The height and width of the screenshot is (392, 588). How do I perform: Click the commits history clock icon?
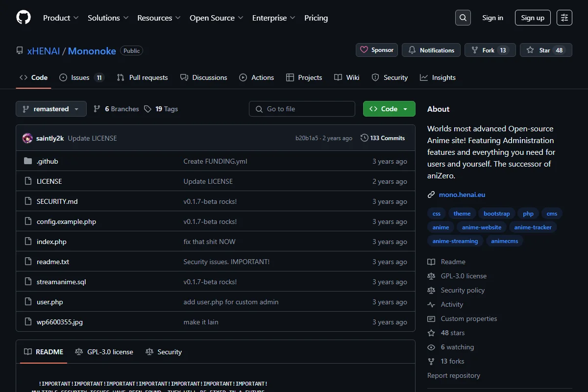tap(364, 138)
